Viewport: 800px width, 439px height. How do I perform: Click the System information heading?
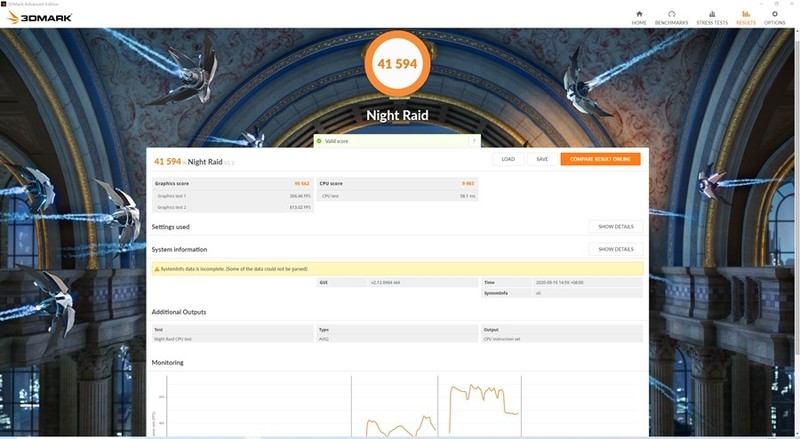tap(179, 250)
